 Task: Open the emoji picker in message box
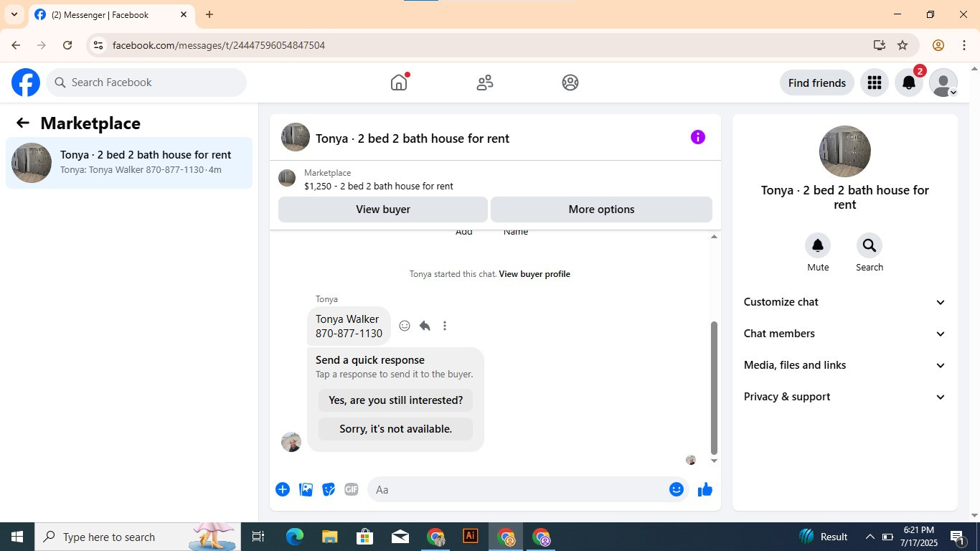(676, 489)
